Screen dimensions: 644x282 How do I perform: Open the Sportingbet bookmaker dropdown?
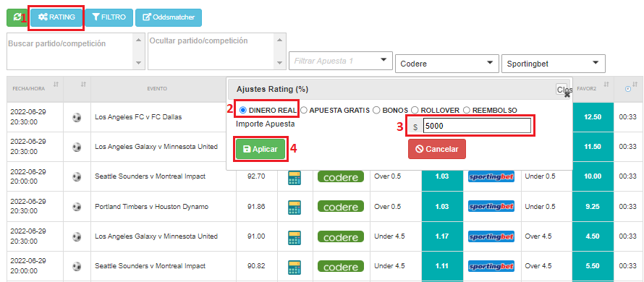pos(554,64)
